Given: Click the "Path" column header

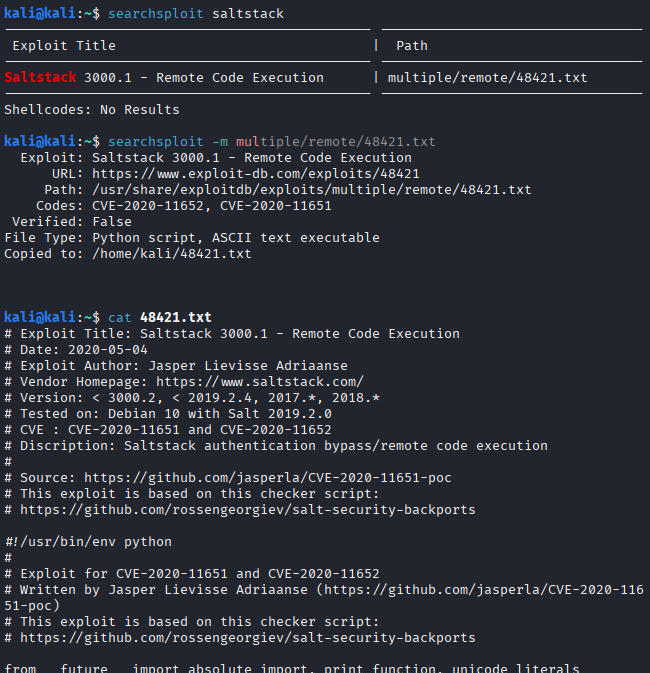Looking at the screenshot, I should [412, 46].
